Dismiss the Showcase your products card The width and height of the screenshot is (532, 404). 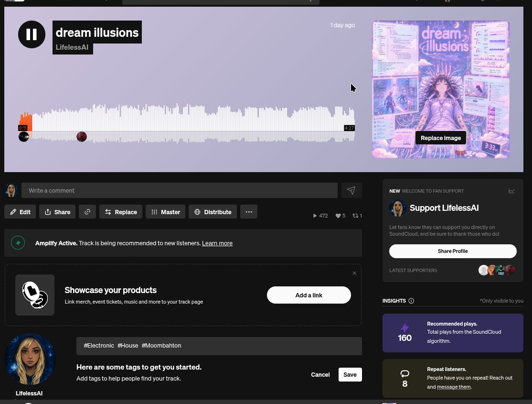pyautogui.click(x=354, y=273)
